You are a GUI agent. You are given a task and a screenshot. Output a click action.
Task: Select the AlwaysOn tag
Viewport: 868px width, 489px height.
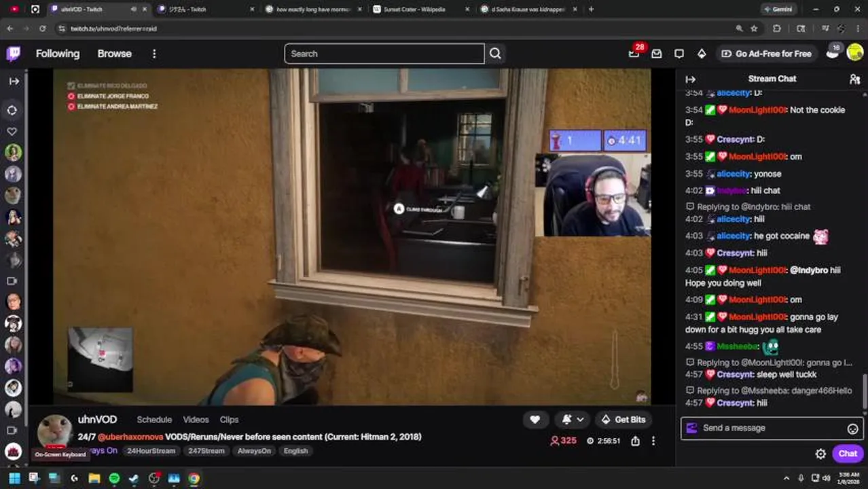coord(254,451)
